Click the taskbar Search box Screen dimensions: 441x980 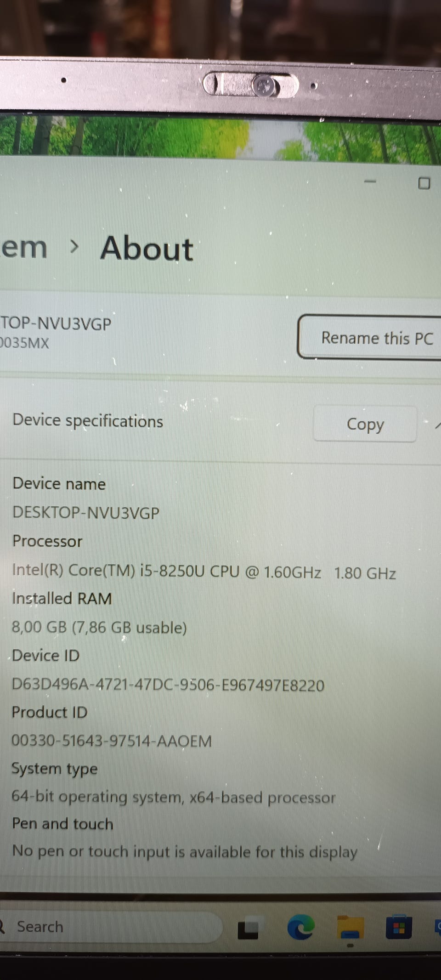110,927
